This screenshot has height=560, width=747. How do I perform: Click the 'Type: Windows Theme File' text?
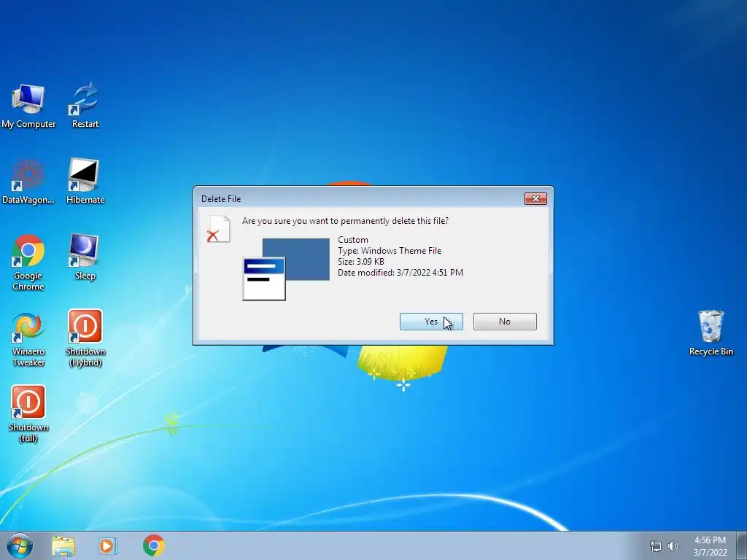[390, 251]
